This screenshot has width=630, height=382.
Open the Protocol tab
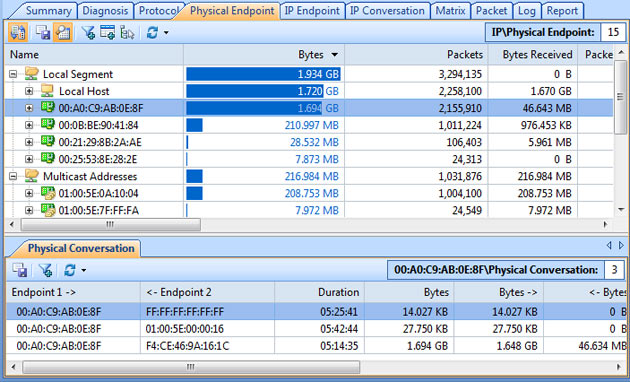click(x=158, y=11)
